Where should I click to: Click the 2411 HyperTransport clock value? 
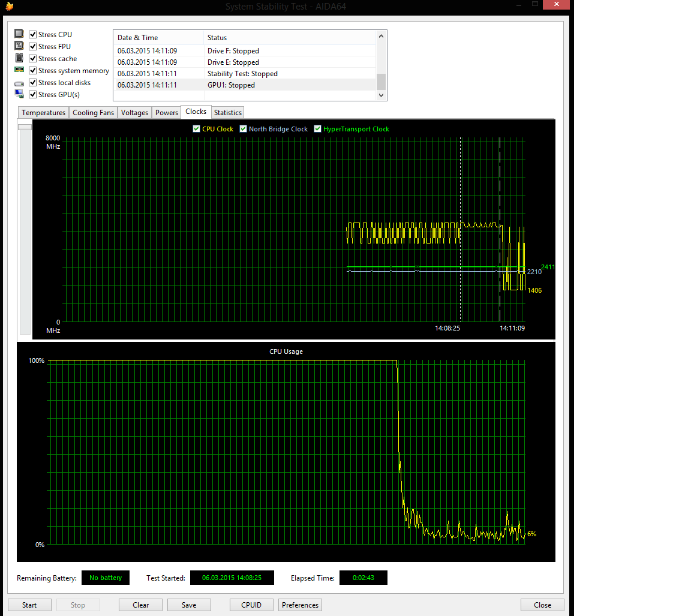[548, 266]
